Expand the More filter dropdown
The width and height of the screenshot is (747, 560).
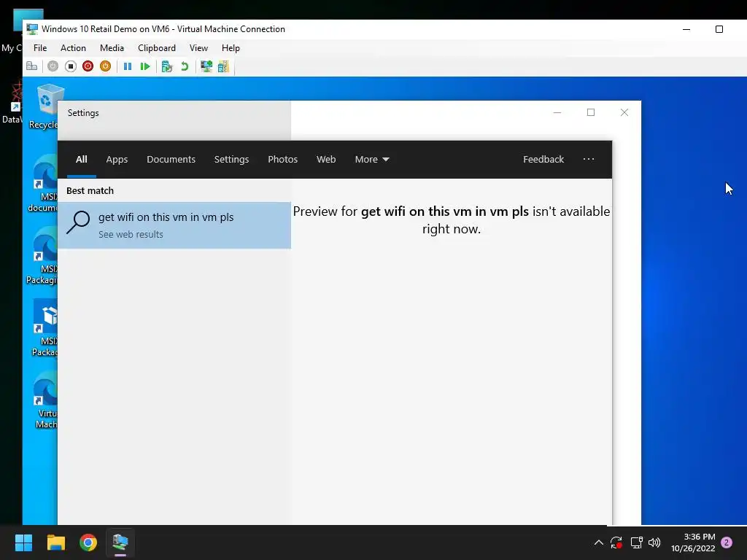[x=371, y=160]
